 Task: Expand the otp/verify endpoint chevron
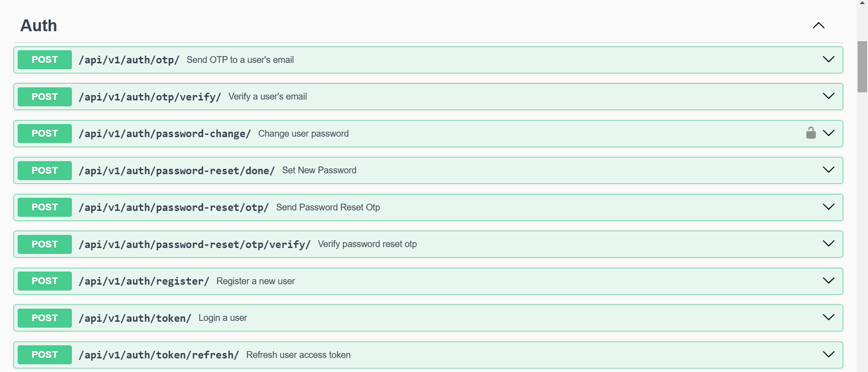pos(828,96)
